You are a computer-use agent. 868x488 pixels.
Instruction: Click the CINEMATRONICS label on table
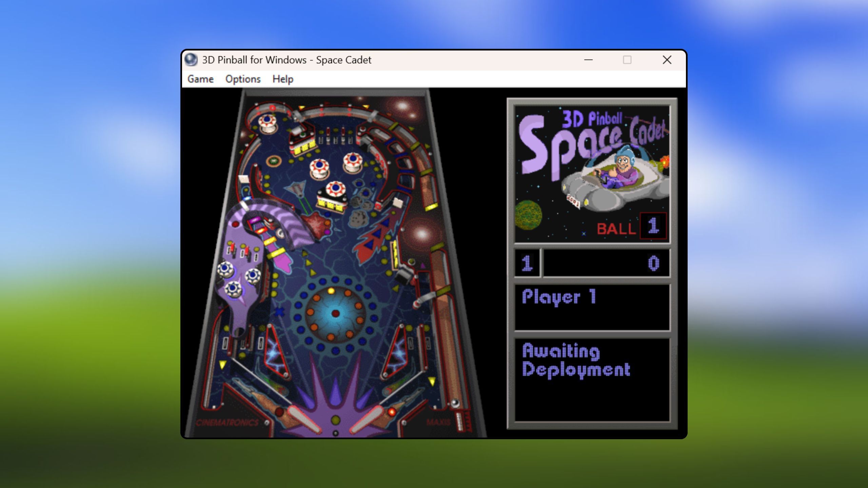(x=228, y=423)
